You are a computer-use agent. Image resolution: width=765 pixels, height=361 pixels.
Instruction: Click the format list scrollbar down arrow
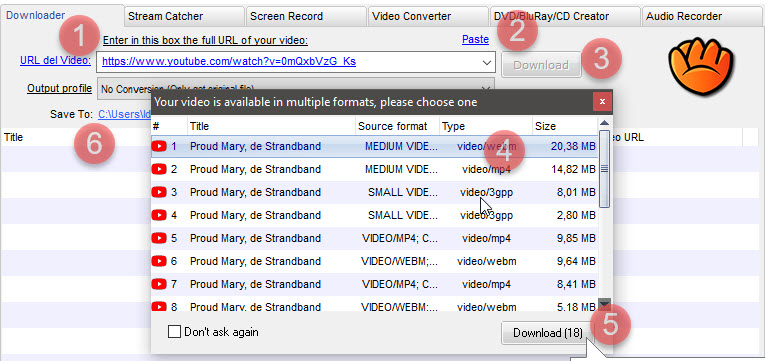coord(604,304)
